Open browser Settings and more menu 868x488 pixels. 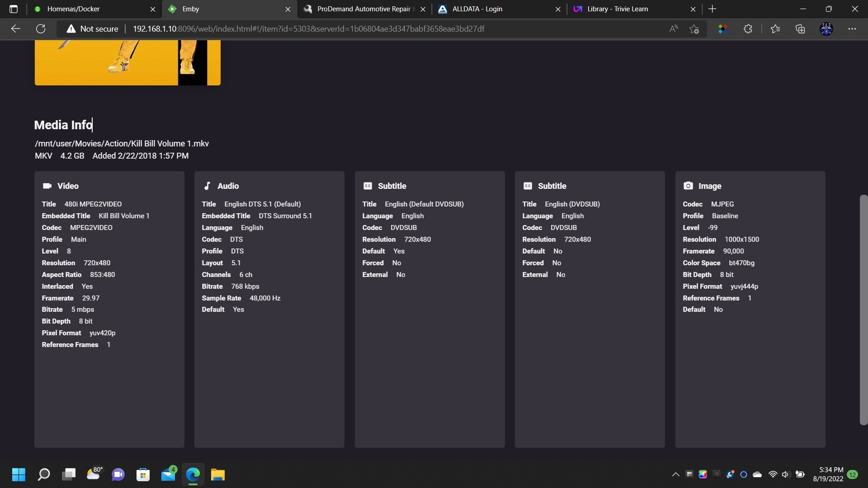pyautogui.click(x=852, y=29)
